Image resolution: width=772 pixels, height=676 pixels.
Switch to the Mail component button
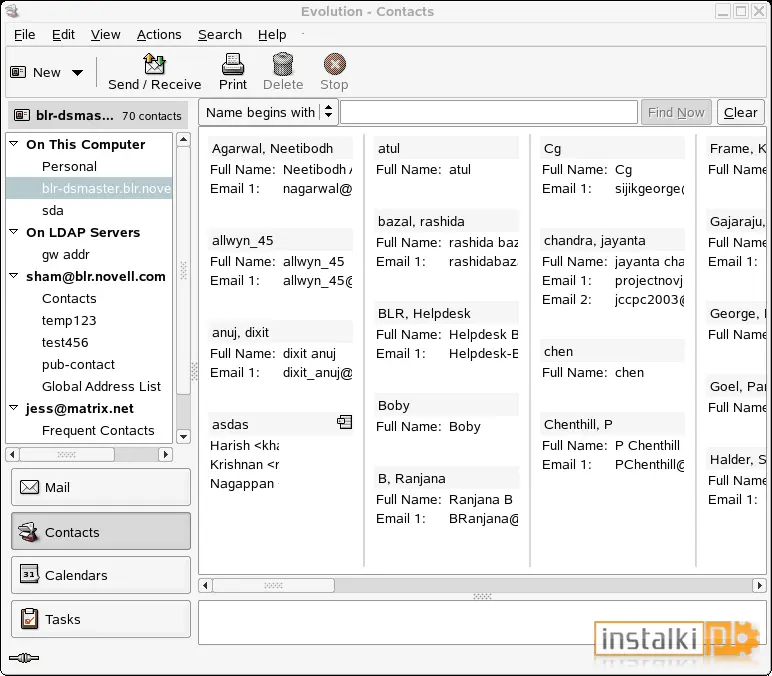[x=101, y=487]
